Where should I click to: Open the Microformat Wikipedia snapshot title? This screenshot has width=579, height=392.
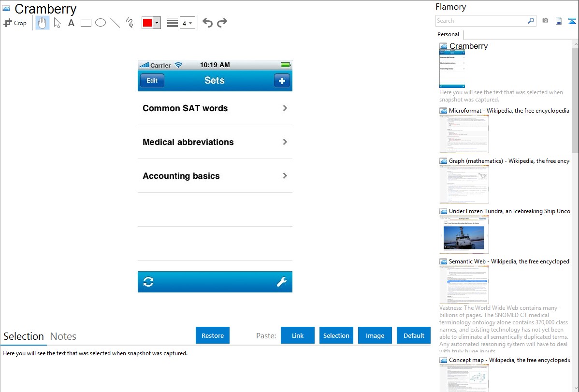509,111
